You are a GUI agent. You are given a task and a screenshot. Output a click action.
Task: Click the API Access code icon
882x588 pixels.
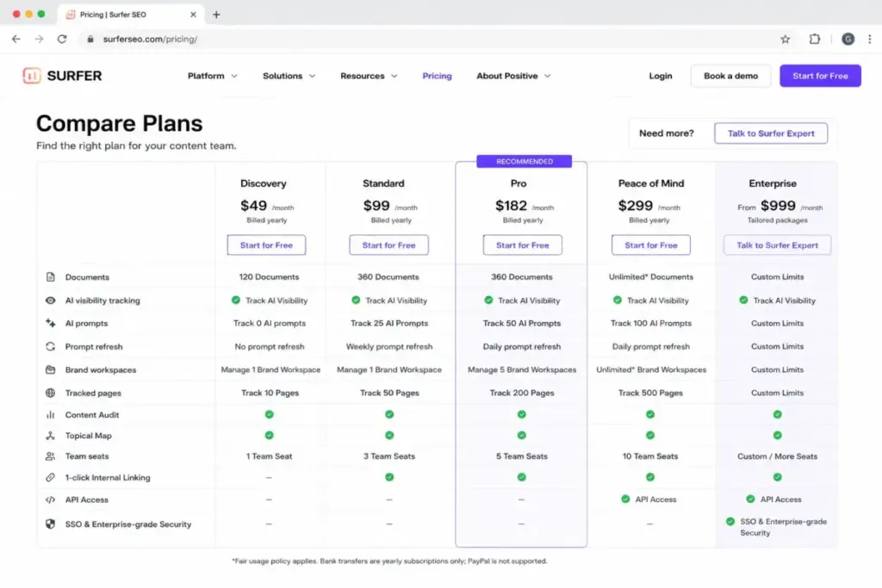51,499
